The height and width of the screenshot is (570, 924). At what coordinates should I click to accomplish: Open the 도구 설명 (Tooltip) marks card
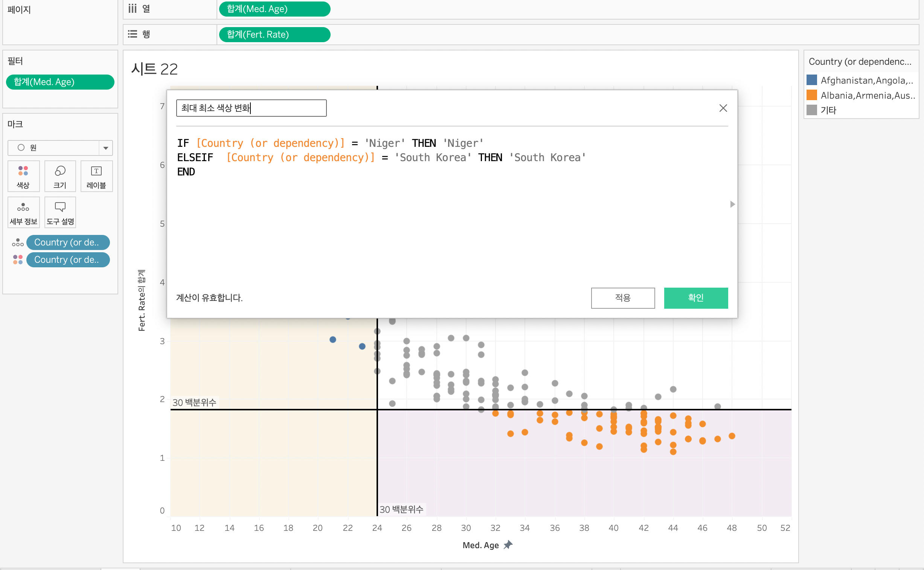pyautogui.click(x=60, y=212)
